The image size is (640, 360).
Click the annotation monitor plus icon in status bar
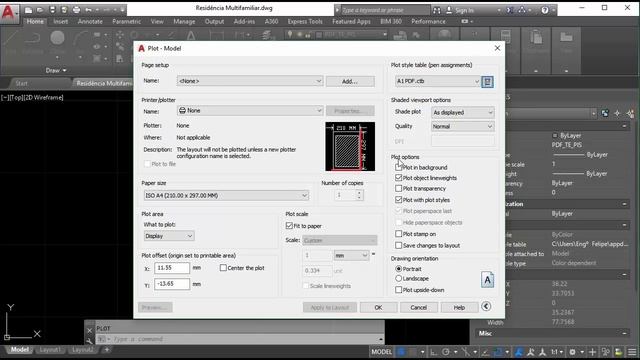[592, 352]
